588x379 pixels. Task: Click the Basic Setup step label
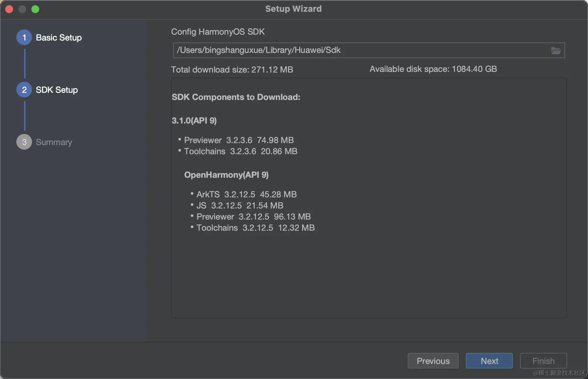coord(59,38)
